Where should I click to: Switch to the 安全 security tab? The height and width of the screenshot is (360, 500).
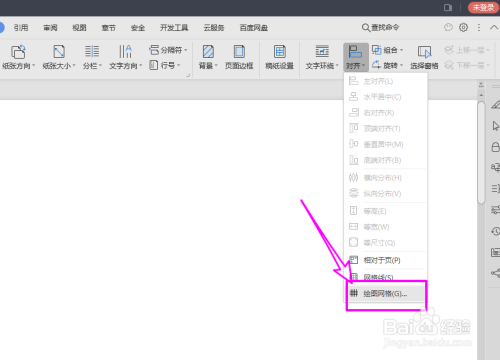coord(138,28)
